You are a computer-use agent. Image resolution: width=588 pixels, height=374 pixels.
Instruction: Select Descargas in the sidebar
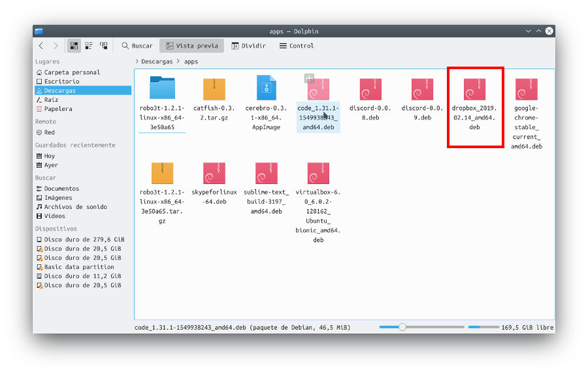click(83, 90)
